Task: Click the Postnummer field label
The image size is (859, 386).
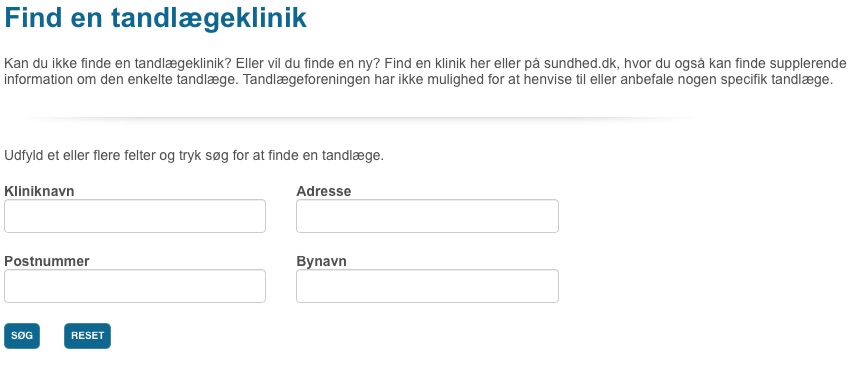Action: pyautogui.click(x=47, y=261)
